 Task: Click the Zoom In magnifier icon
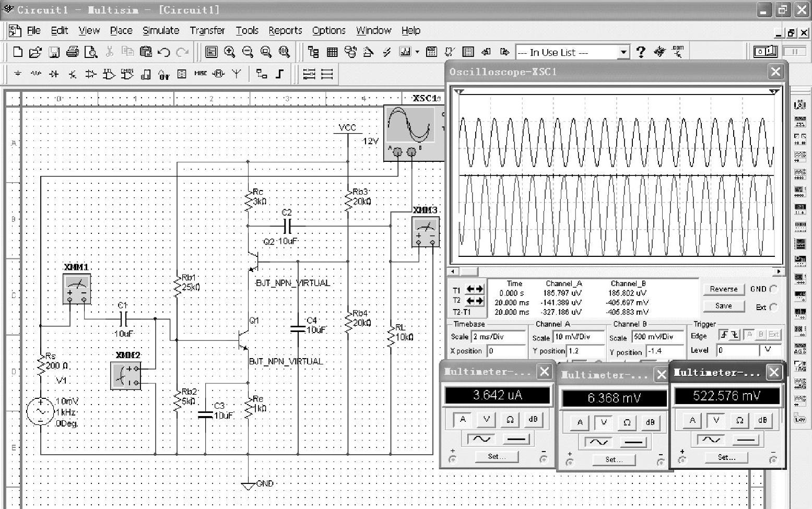click(229, 52)
